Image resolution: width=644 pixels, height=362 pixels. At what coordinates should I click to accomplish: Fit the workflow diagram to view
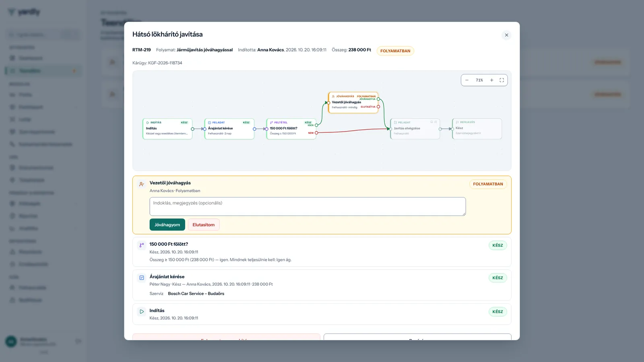[502, 80]
